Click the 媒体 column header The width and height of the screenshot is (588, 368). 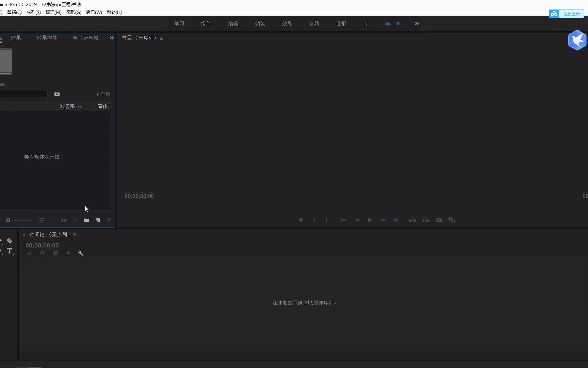[104, 106]
